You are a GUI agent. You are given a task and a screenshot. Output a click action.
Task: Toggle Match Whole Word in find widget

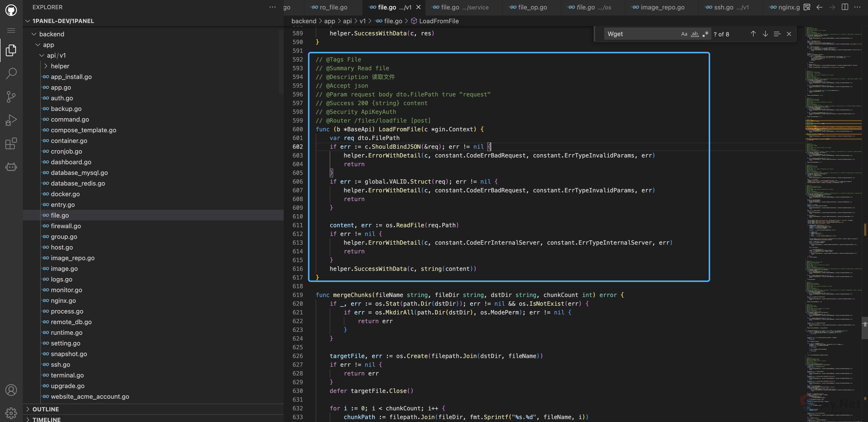(694, 34)
